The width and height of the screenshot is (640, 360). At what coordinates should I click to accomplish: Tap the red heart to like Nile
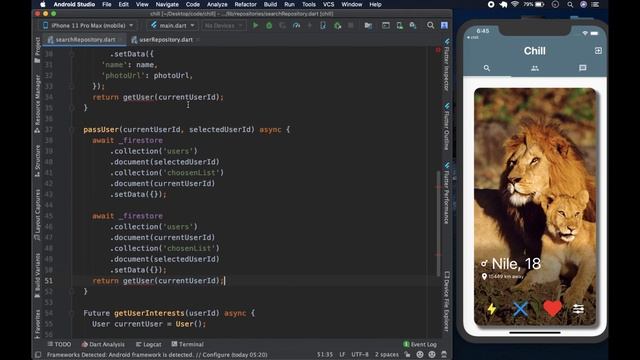tap(552, 309)
